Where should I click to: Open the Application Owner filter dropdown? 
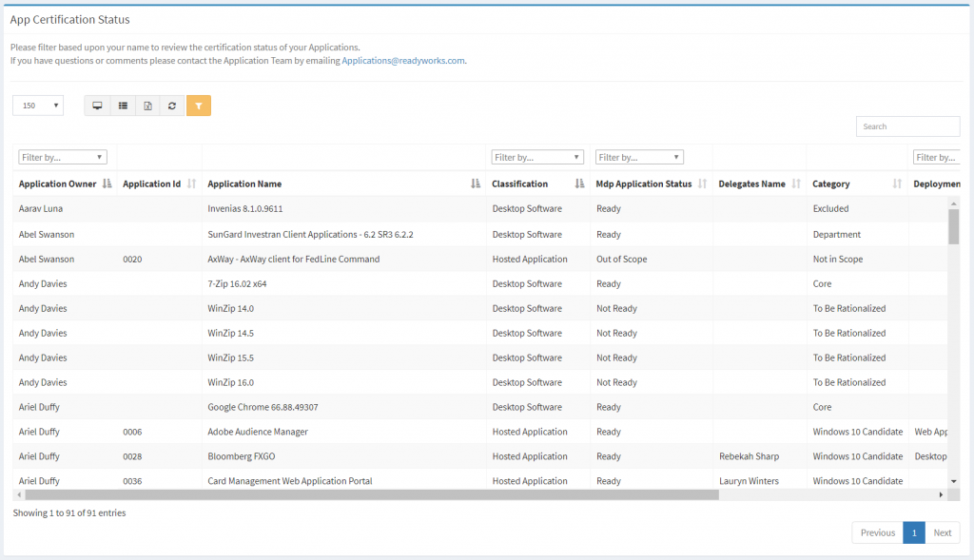click(x=62, y=157)
